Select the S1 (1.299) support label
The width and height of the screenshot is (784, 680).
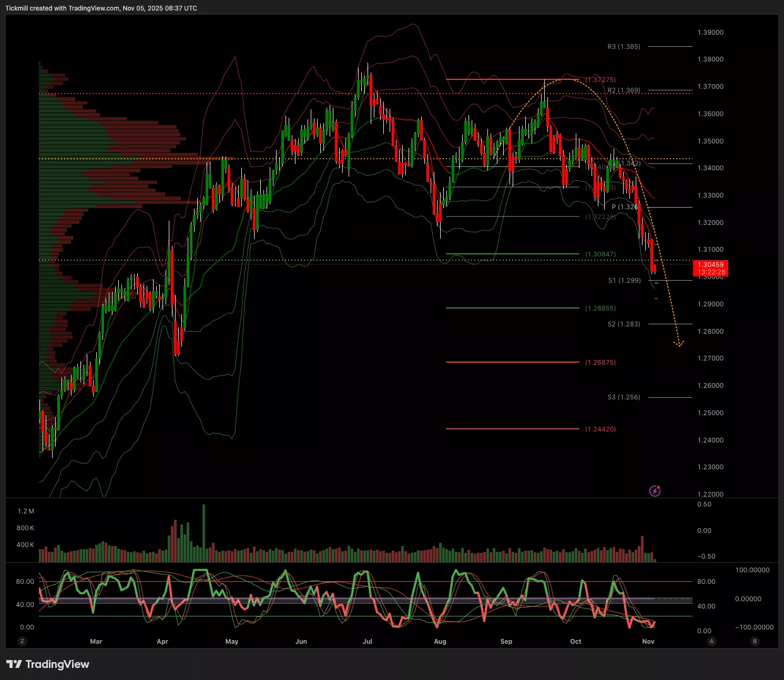[x=624, y=281]
